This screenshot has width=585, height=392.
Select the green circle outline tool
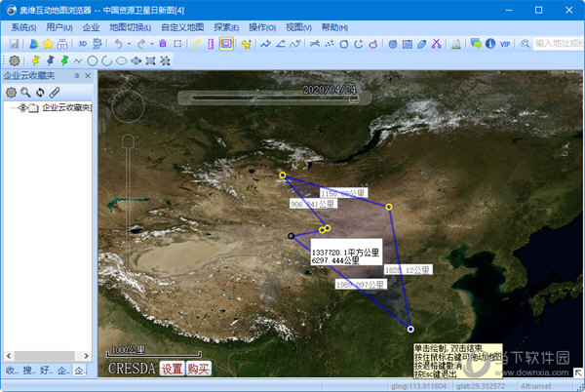pos(93,60)
